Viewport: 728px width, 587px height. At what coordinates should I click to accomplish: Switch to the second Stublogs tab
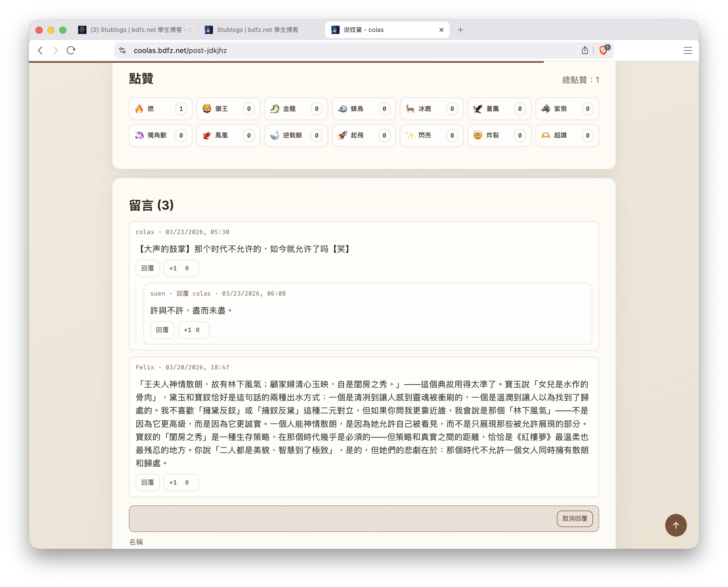(x=257, y=30)
